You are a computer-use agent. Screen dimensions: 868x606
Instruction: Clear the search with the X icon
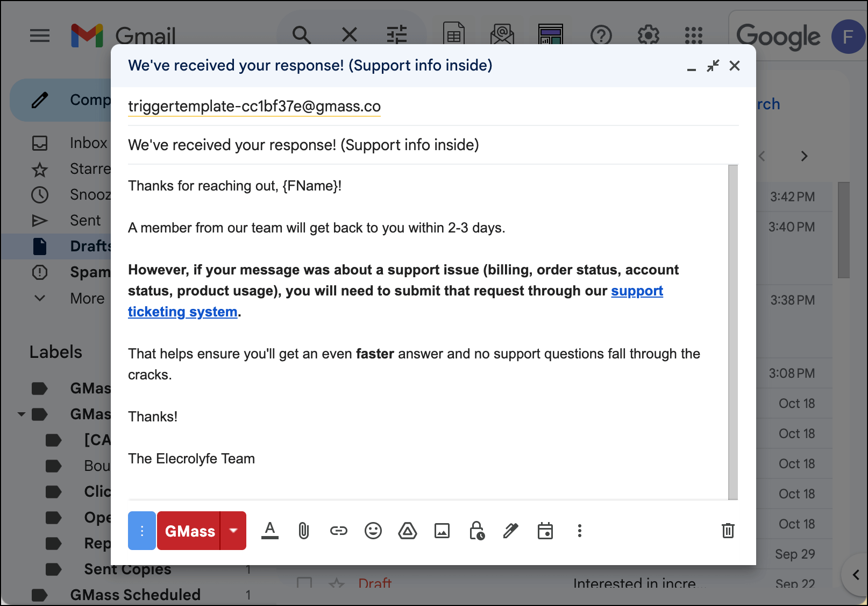tap(350, 36)
